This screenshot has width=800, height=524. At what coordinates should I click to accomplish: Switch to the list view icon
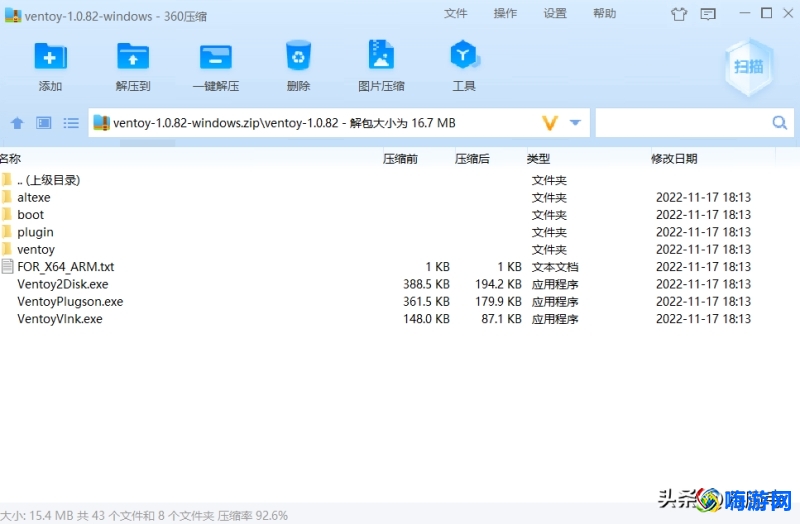point(71,123)
